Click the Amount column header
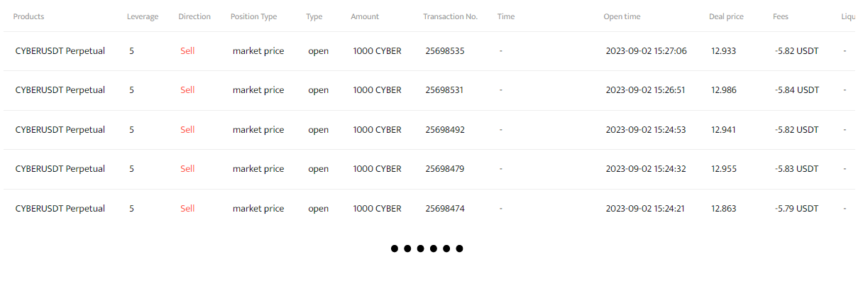This screenshot has width=868, height=284. coord(365,16)
